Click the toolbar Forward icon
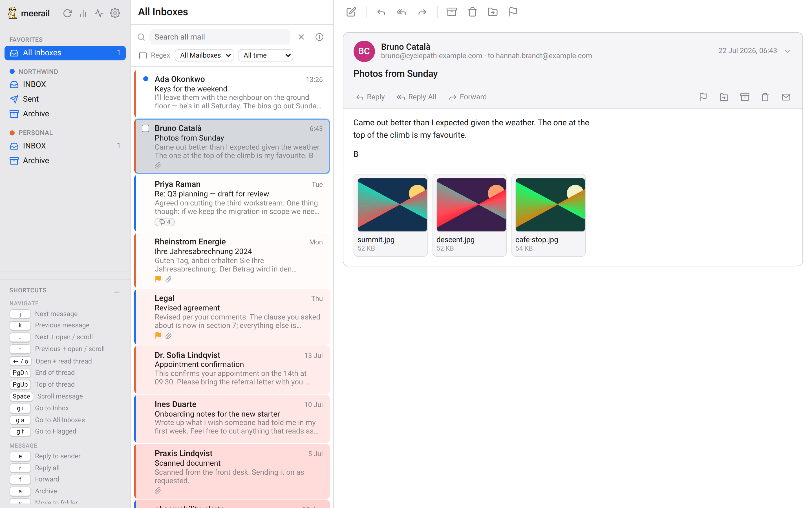Image resolution: width=812 pixels, height=508 pixels. click(422, 12)
